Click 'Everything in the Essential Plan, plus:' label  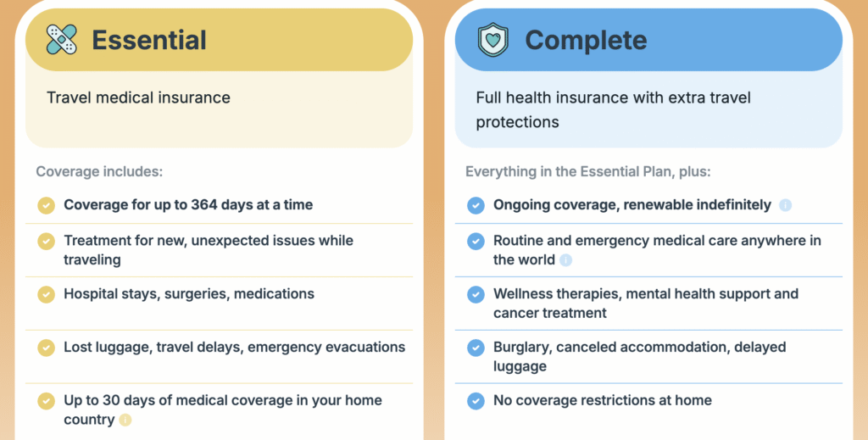(x=587, y=171)
